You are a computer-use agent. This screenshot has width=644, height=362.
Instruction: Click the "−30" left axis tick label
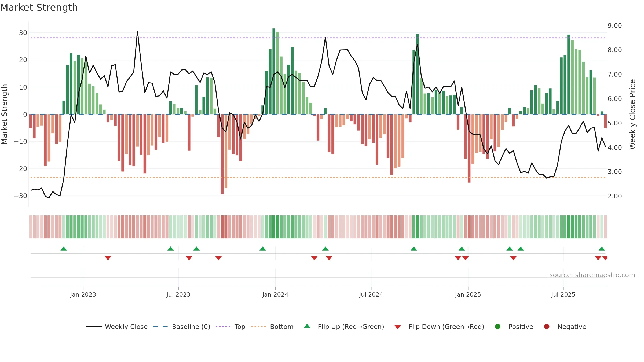[x=21, y=196]
